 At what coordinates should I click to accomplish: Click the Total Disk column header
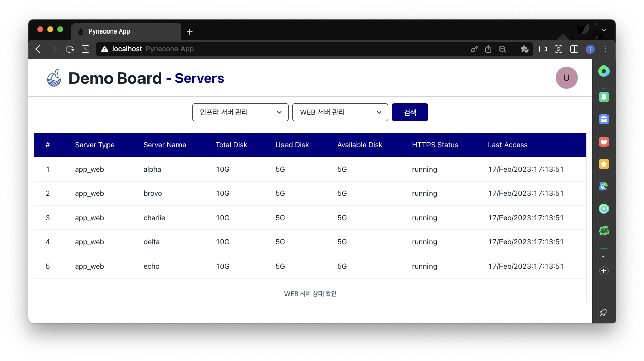click(231, 145)
